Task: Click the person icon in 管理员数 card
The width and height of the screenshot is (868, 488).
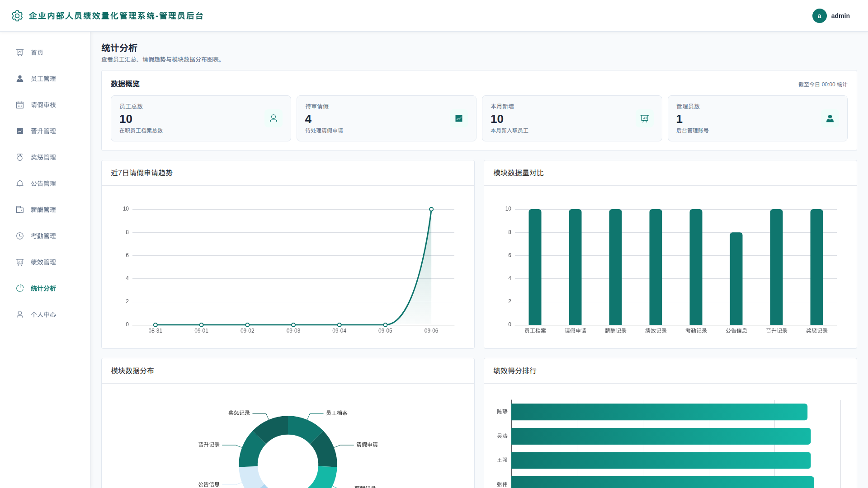Action: (830, 118)
